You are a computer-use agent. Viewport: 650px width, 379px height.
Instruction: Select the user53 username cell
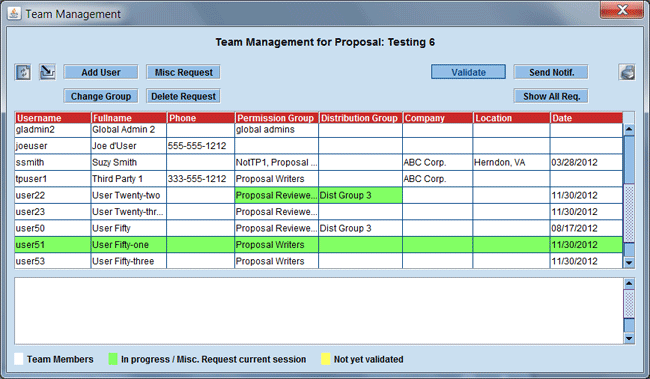pyautogui.click(x=53, y=261)
